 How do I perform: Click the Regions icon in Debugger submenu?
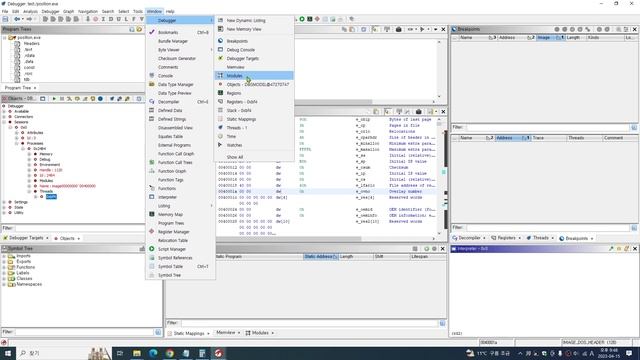pos(220,93)
